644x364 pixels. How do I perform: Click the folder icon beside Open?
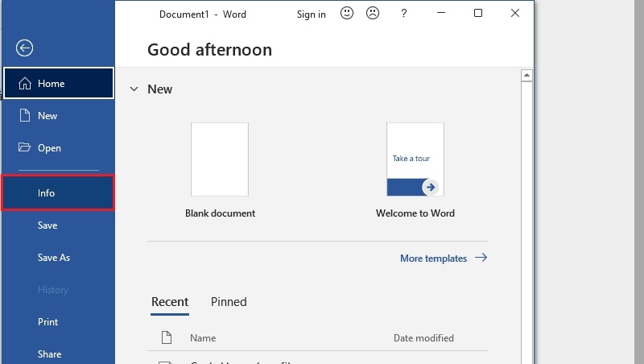tap(25, 147)
